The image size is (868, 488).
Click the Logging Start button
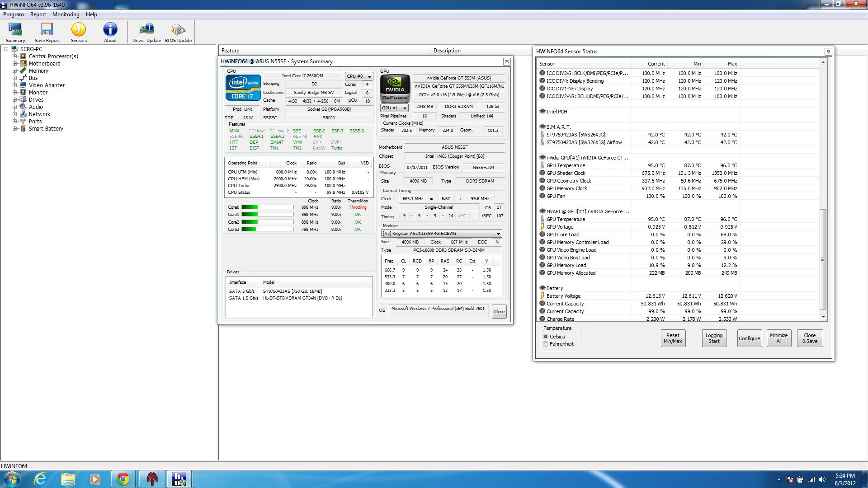tap(714, 338)
